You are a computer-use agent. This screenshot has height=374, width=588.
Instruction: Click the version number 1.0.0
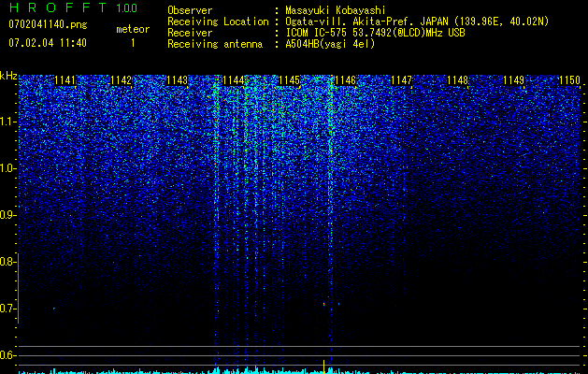click(126, 8)
